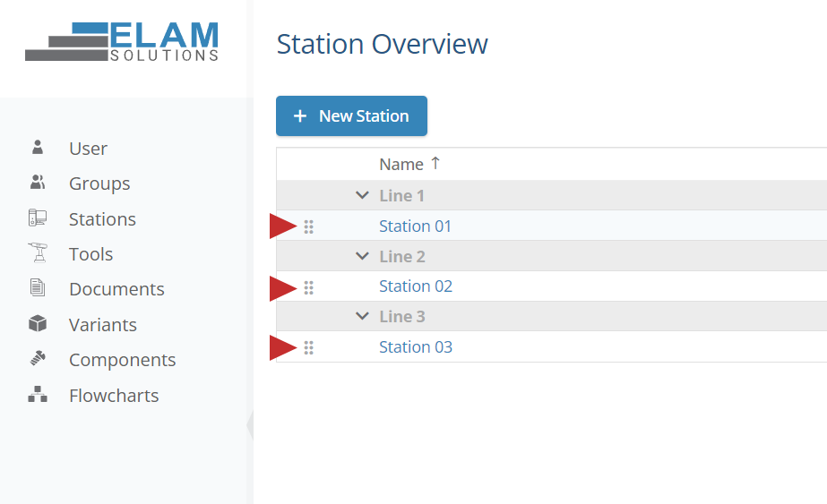This screenshot has height=504, width=827.
Task: Open the Flowcharts menu item
Action: tap(114, 395)
